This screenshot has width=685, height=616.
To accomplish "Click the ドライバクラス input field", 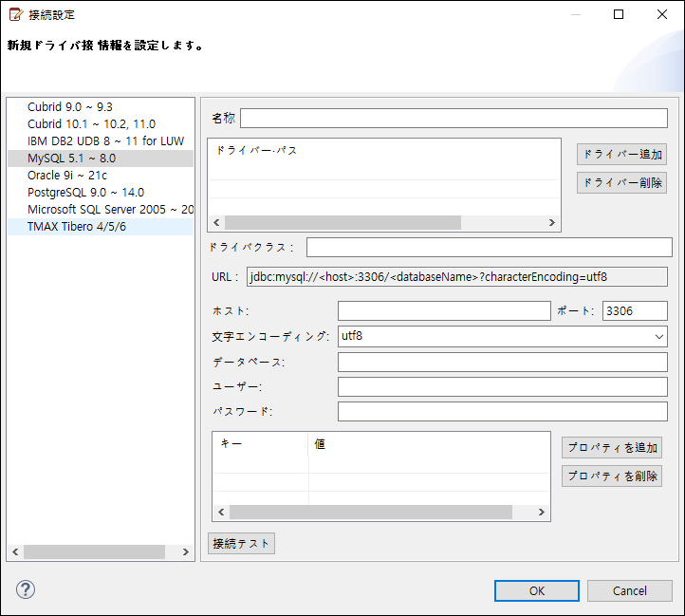I will pyautogui.click(x=489, y=248).
